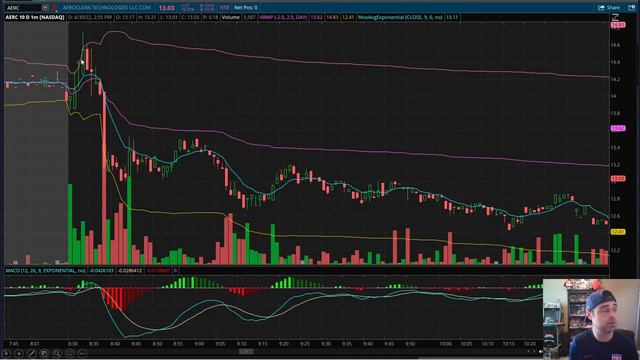
Task: Click the 14.6 price axis label
Action: coord(616,45)
